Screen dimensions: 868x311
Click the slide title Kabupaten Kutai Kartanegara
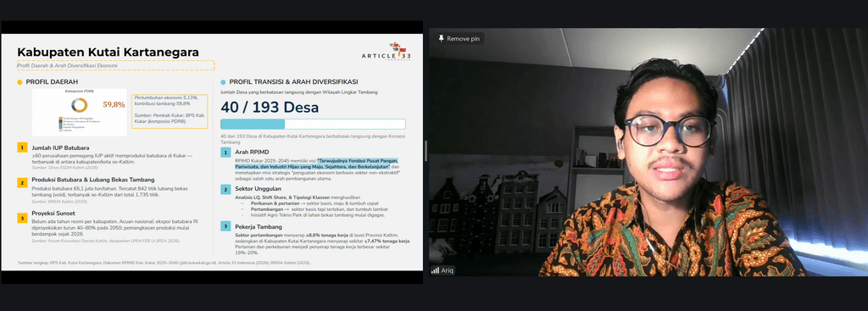(x=108, y=52)
